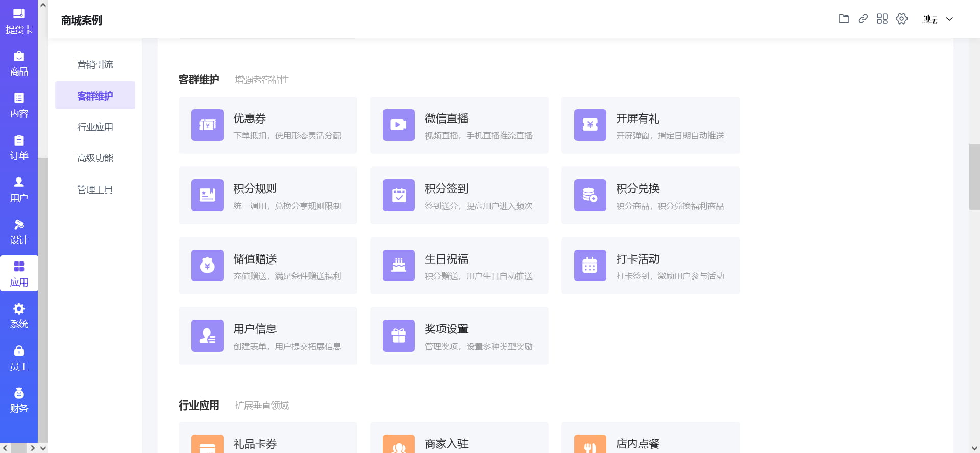This screenshot has width=980, height=453.
Task: Click the sidebar horizontal scroll right arrow
Action: 32,448
